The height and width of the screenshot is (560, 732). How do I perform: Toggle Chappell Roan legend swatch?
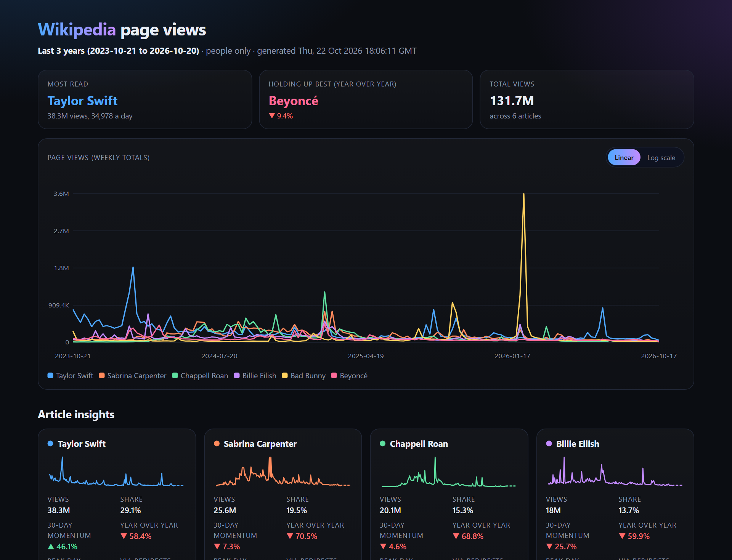pos(175,376)
